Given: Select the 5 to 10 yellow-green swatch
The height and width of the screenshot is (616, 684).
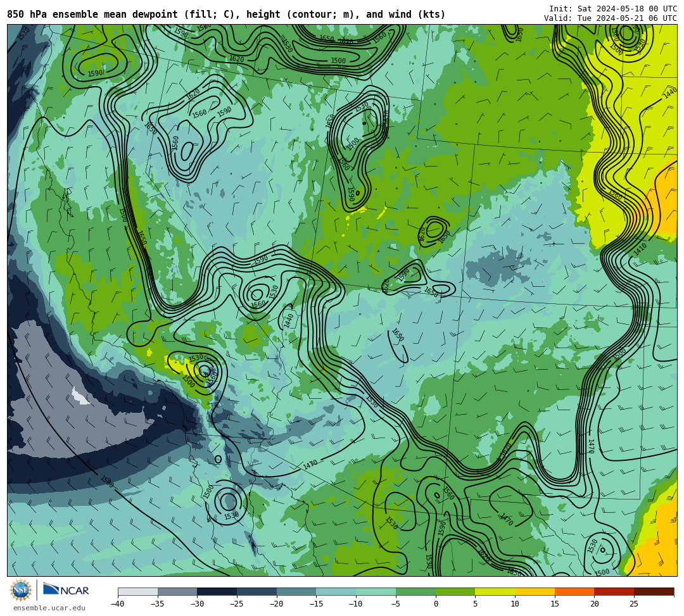Looking at the screenshot, I should [495, 591].
